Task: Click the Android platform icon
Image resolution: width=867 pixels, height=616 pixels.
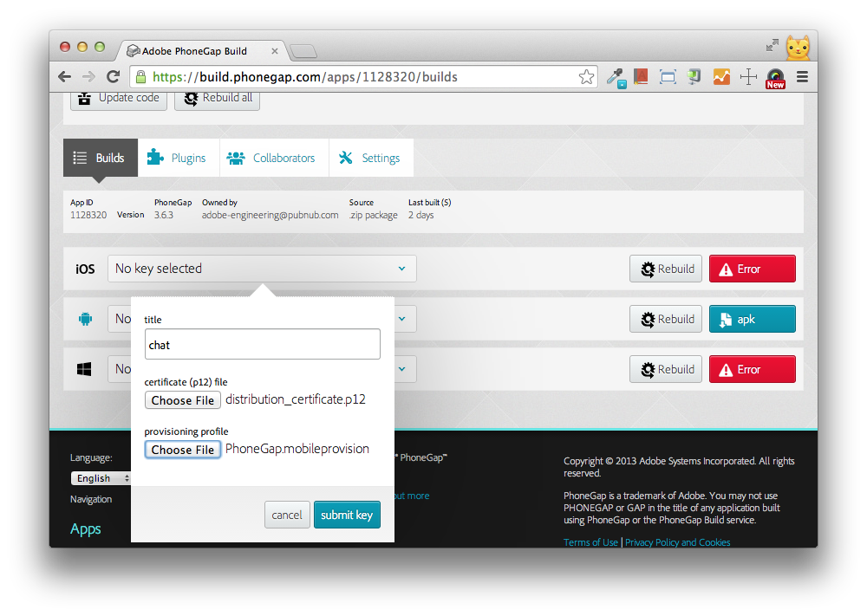Action: (85, 319)
